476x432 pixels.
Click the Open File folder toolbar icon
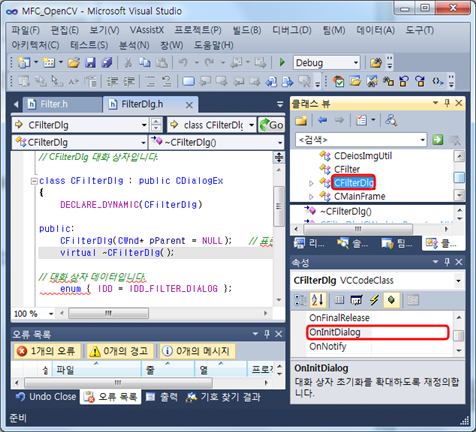[74, 63]
